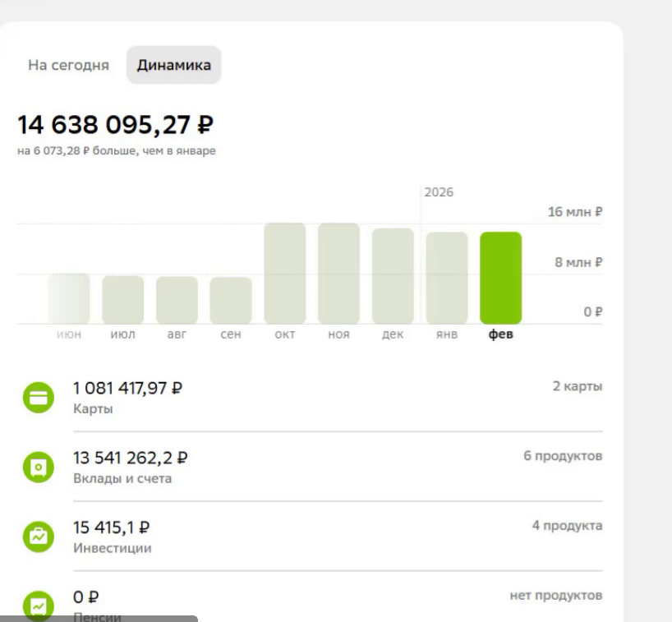Select the Динамика tab

pyautogui.click(x=173, y=66)
